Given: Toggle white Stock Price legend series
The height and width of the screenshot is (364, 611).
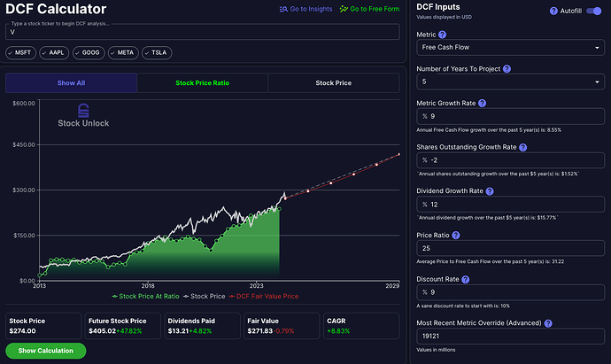Looking at the screenshot, I should (x=205, y=296).
